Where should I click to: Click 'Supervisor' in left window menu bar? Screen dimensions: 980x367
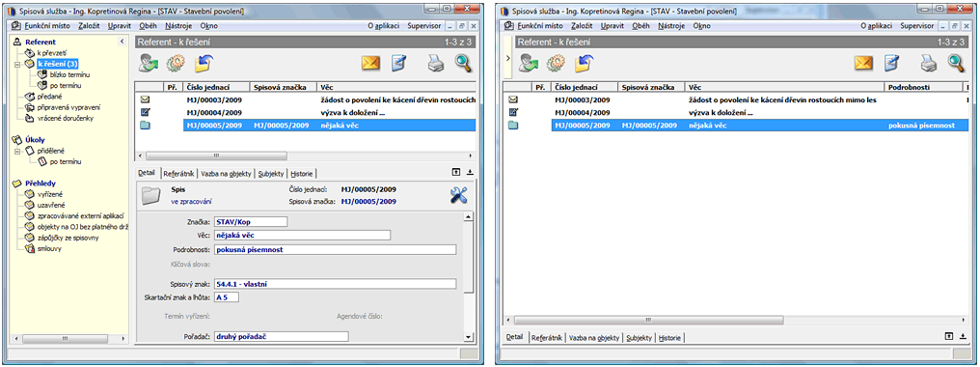pyautogui.click(x=423, y=26)
